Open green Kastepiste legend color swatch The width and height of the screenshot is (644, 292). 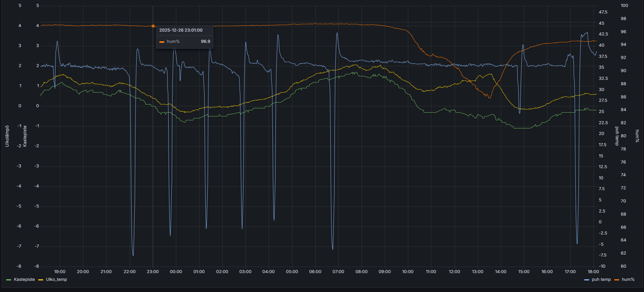(9, 280)
